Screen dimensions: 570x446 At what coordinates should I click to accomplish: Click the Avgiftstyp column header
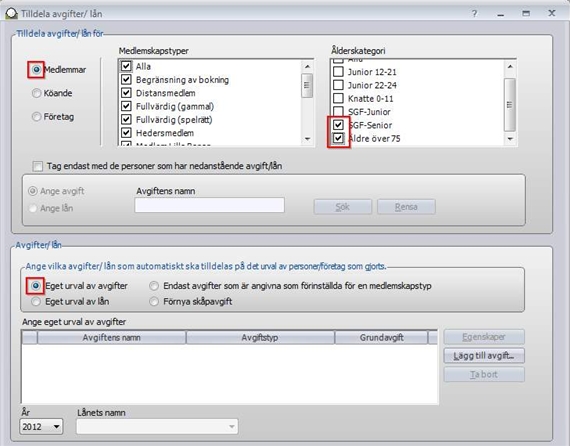[260, 338]
